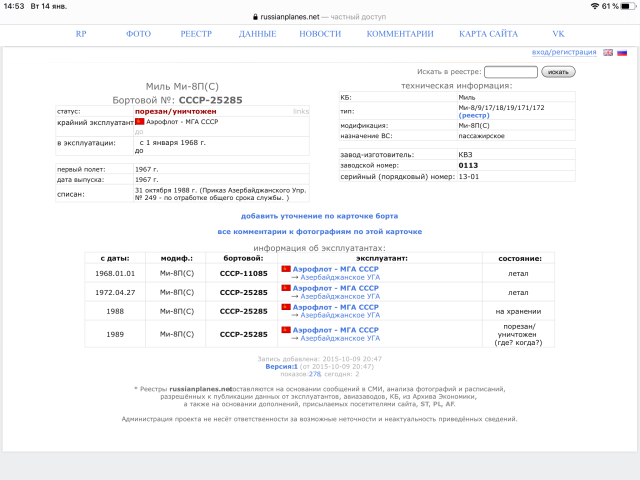Focus the registry search input field
Image resolution: width=640 pixels, height=480 pixels.
pos(511,72)
